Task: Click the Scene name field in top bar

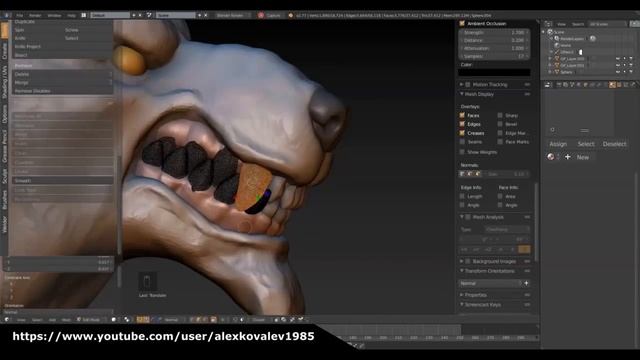Action: (x=176, y=15)
